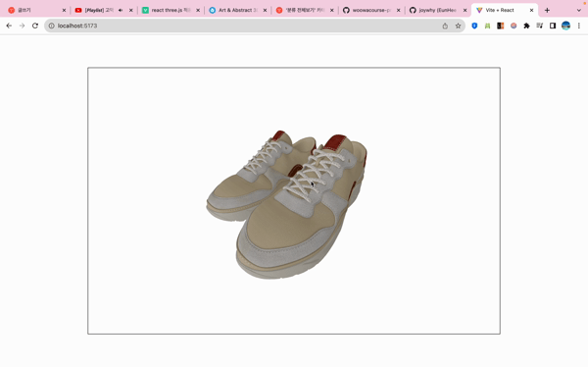The width and height of the screenshot is (588, 367).
Task: Open the media control playlist icon
Action: point(540,26)
